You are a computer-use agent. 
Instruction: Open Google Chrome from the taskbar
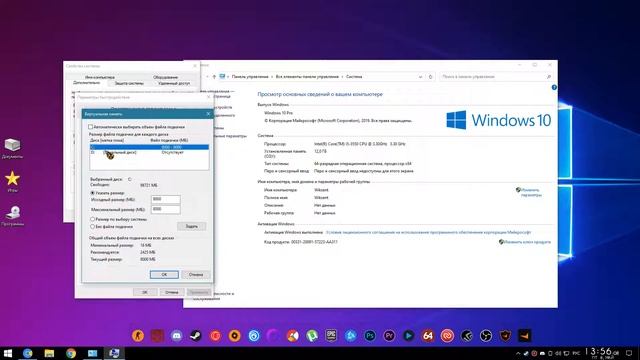coord(71,353)
